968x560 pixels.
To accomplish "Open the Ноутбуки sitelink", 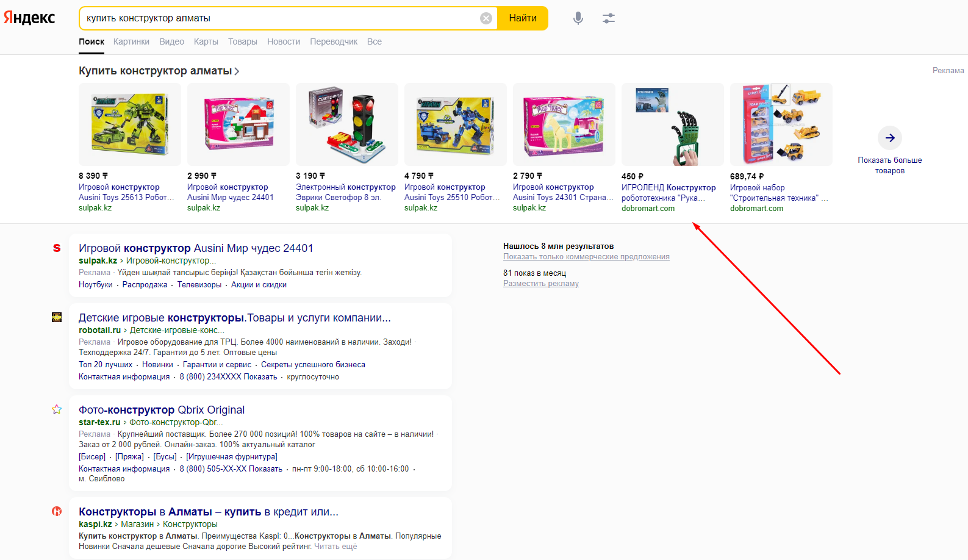I will tap(96, 285).
